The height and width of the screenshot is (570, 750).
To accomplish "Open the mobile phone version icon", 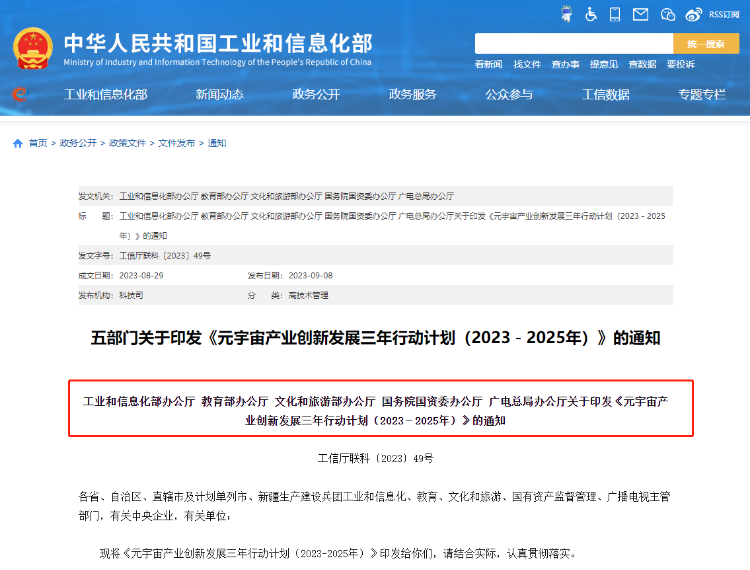I will 615,14.
